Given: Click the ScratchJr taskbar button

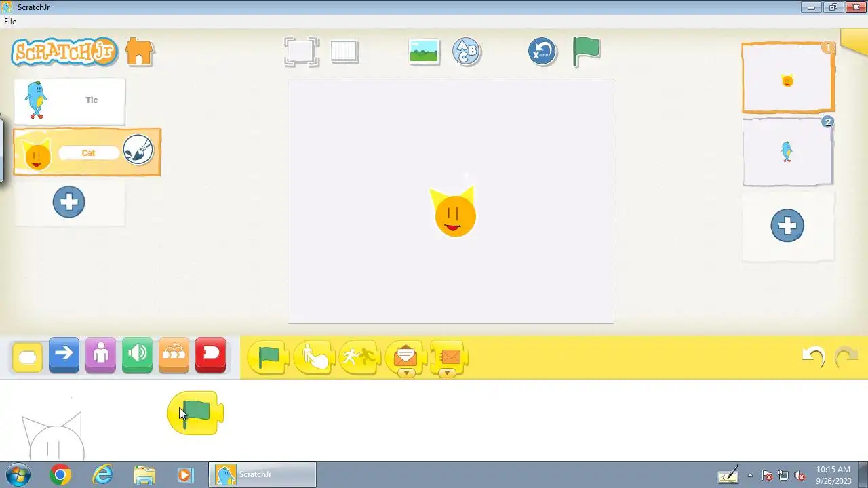Looking at the screenshot, I should click(x=262, y=474).
